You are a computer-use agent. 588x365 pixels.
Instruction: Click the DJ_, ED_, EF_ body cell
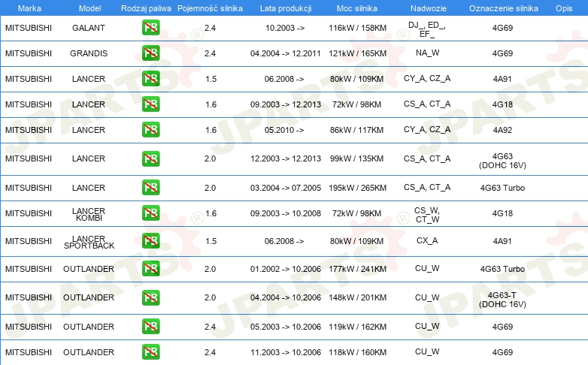pyautogui.click(x=427, y=29)
